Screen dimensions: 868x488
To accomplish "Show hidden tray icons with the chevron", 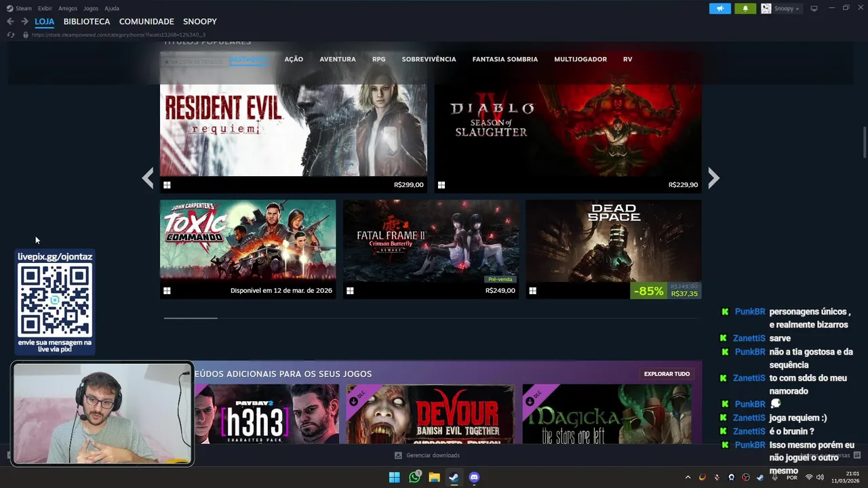I will [688, 477].
